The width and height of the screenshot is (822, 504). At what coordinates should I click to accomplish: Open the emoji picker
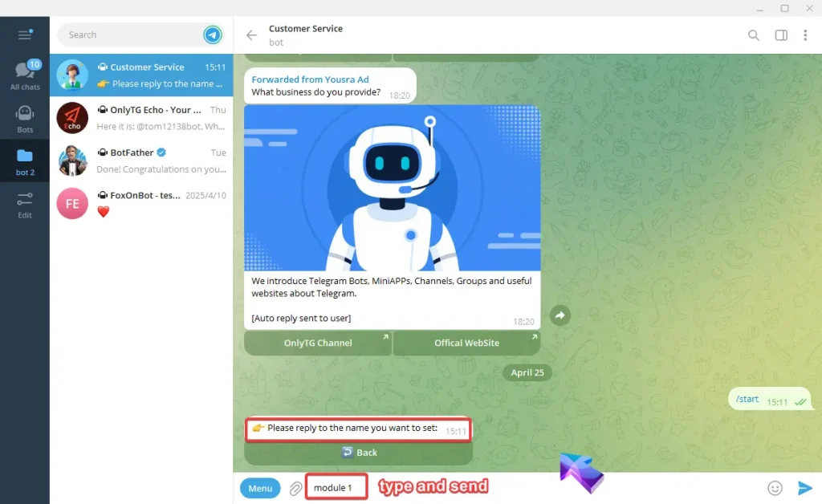click(x=775, y=488)
